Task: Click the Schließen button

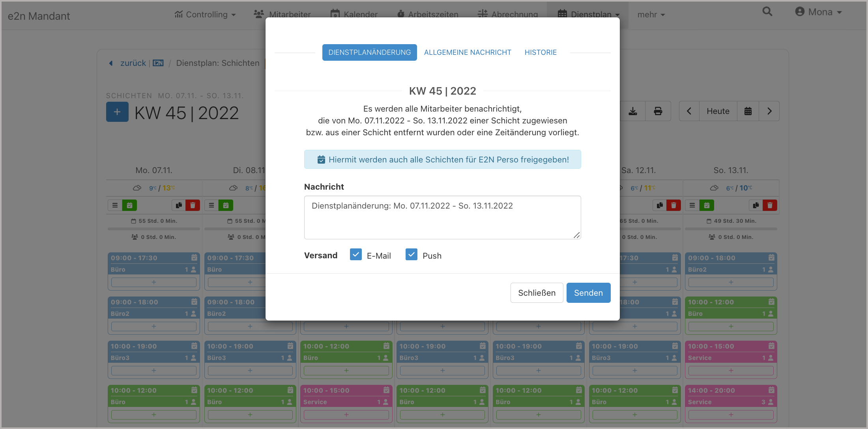Action: coord(537,293)
